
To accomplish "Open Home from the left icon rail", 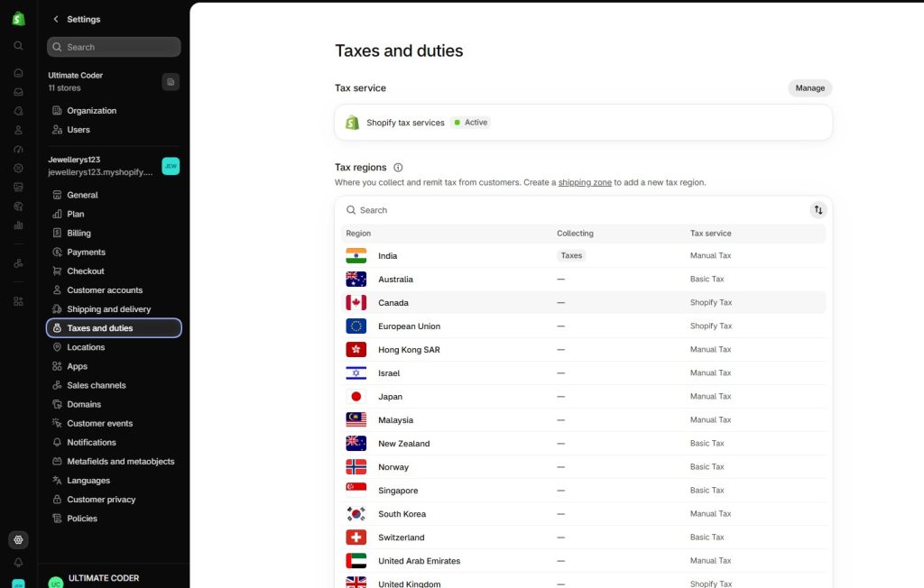I will pyautogui.click(x=18, y=73).
